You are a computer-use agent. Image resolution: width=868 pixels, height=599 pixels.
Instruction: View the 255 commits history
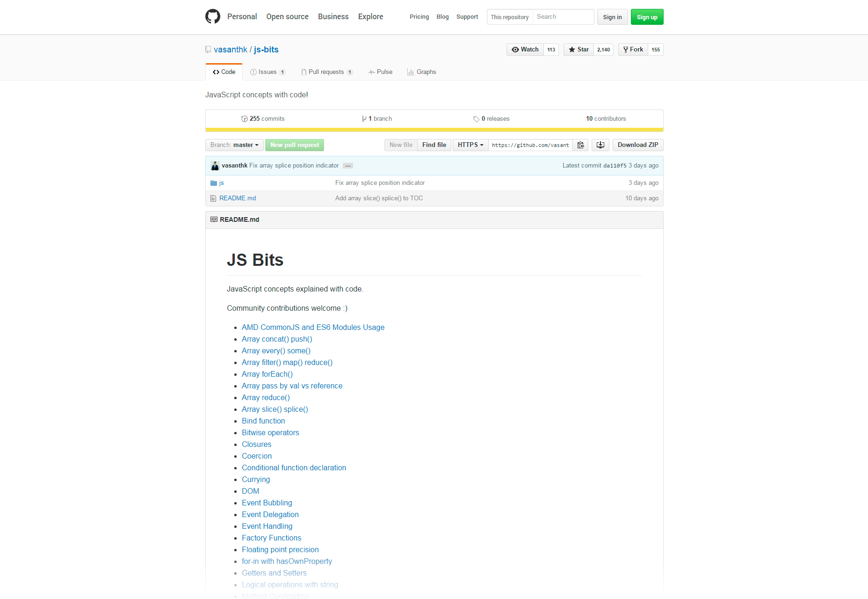click(263, 119)
